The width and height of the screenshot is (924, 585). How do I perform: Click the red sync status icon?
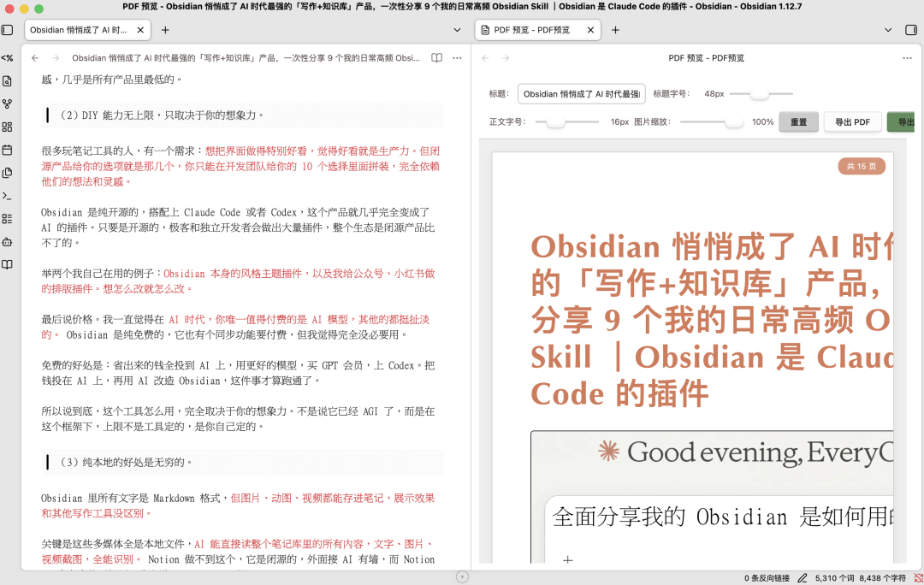coord(918,578)
